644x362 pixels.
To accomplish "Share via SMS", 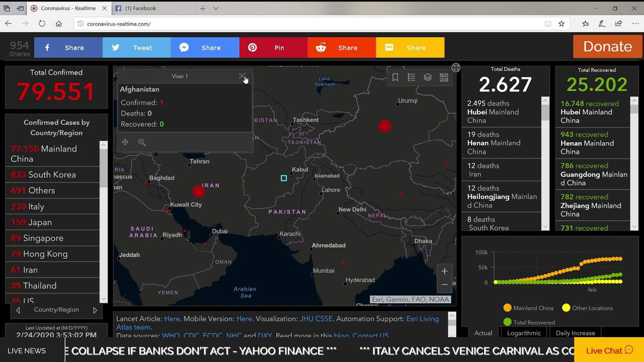I will click(x=410, y=48).
